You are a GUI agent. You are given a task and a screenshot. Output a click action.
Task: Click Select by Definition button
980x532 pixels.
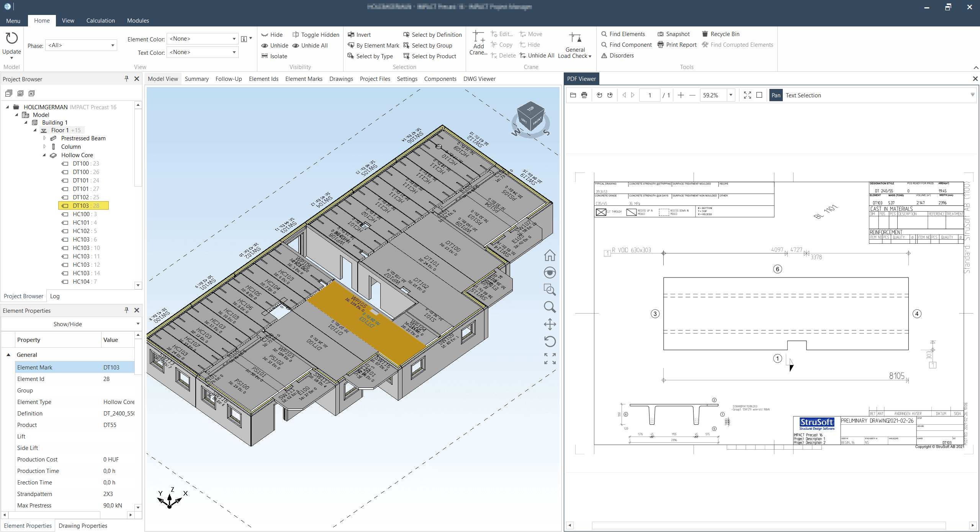[x=432, y=35]
